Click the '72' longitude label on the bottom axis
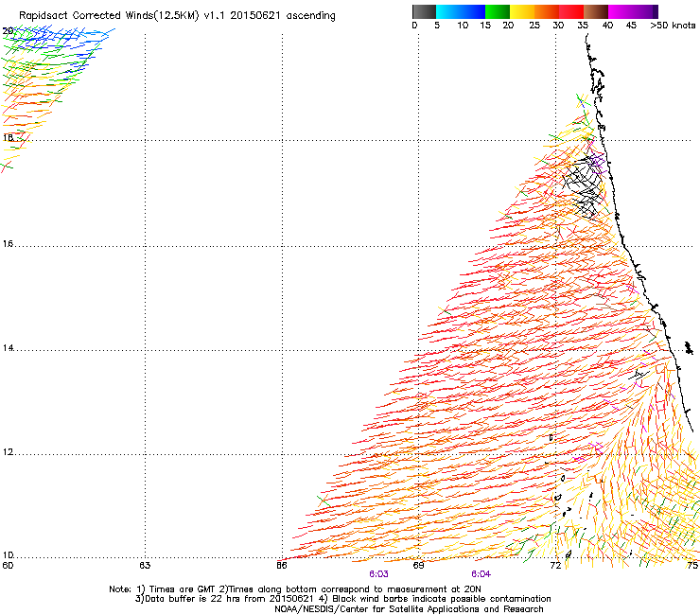700x615 pixels. pos(555,566)
